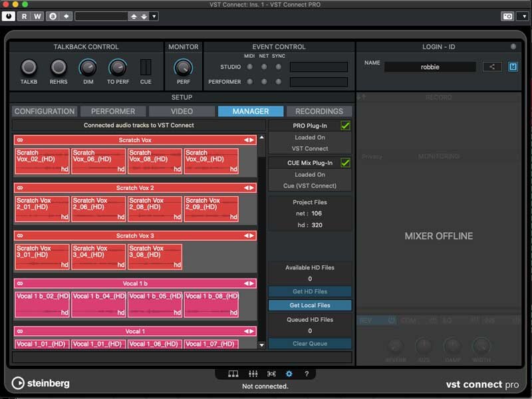Screen dimensions: 532x399
Task: Switch to the CONFIGURATION tab
Action: pos(45,111)
